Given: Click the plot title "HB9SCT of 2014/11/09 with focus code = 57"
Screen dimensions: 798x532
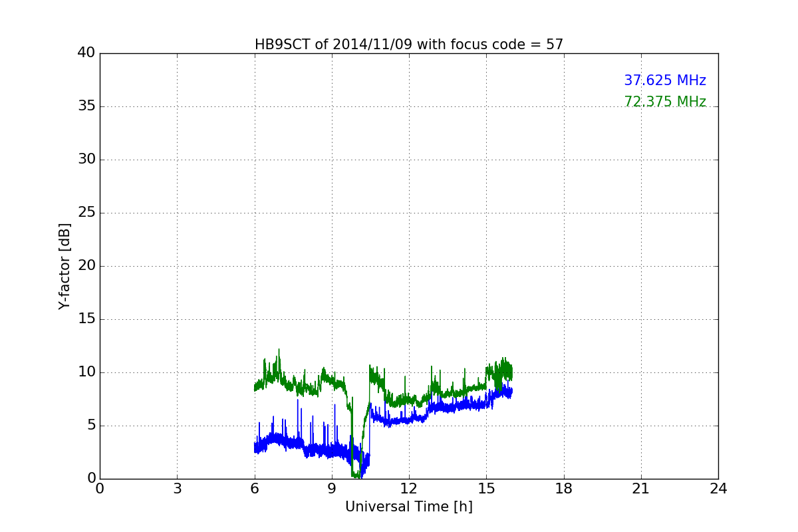Looking at the screenshot, I should coord(409,45).
